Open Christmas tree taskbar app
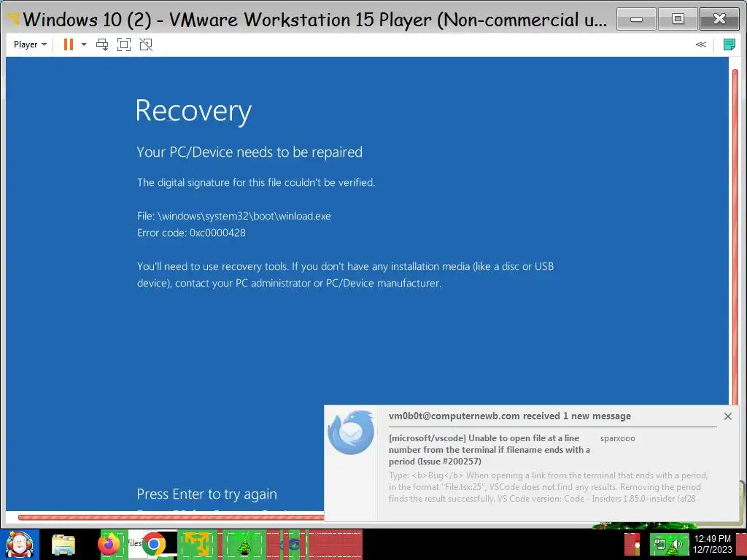Viewport: 747px width, 560px height. click(x=244, y=545)
